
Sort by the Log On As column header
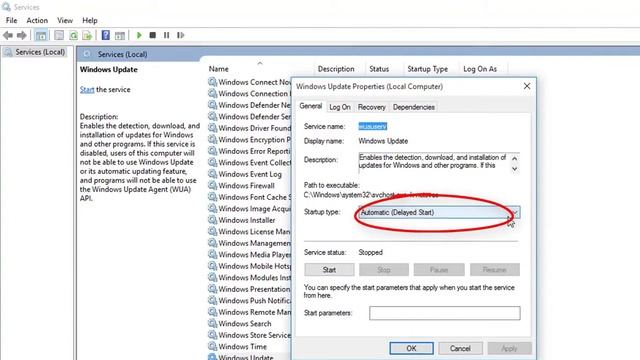(480, 69)
